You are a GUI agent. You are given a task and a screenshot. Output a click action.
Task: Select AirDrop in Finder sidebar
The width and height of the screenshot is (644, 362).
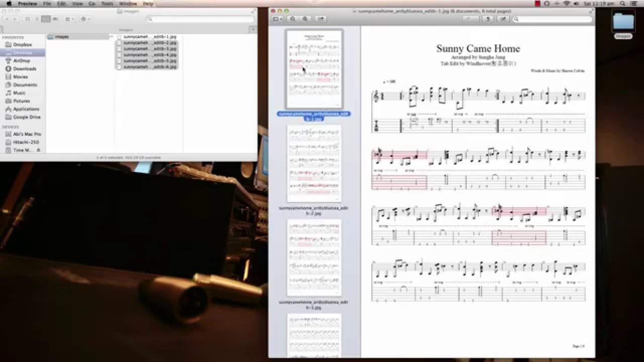point(22,61)
